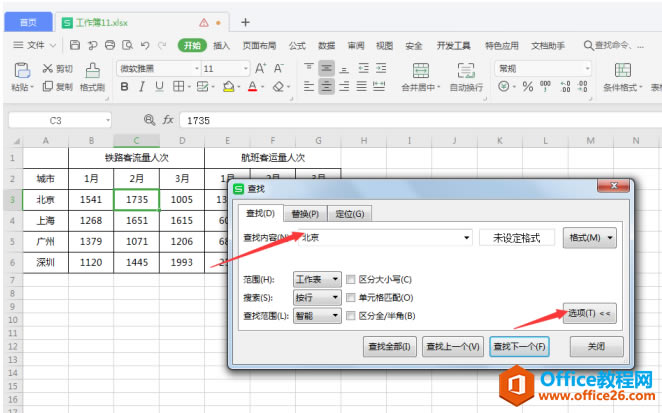The width and height of the screenshot is (662, 413).
Task: Expand the 查找内容 history dropdown arrow
Action: 467,238
